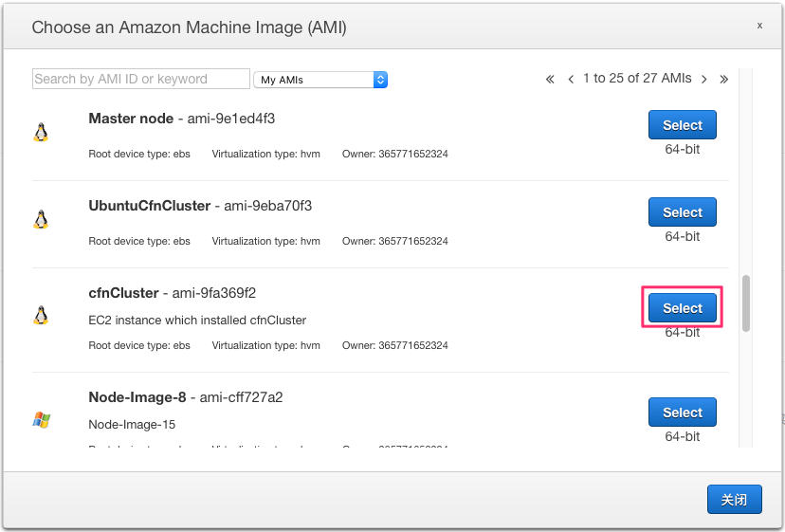This screenshot has width=785, height=532.
Task: Go to next page of AMIs
Action: [x=703, y=79]
